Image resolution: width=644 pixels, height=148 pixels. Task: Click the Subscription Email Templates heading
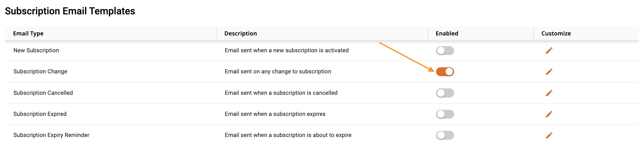point(70,11)
